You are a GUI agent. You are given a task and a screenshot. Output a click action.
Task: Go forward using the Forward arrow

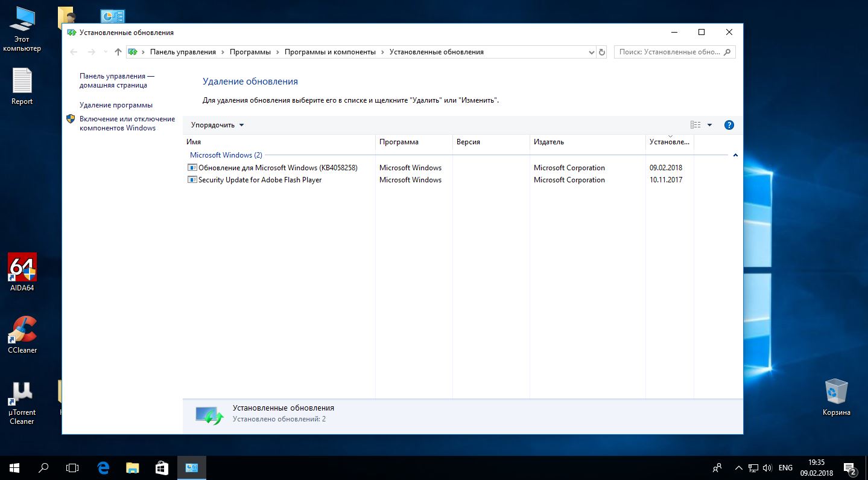pyautogui.click(x=92, y=52)
